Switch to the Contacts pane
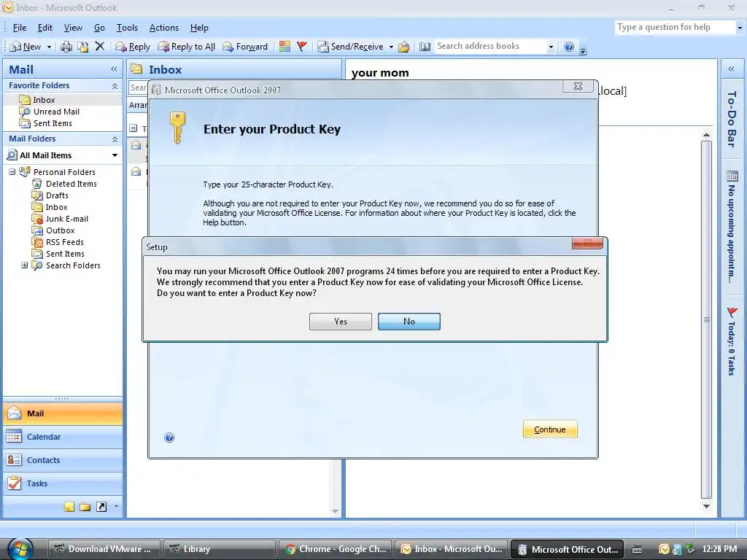The height and width of the screenshot is (560, 747). pos(63,460)
